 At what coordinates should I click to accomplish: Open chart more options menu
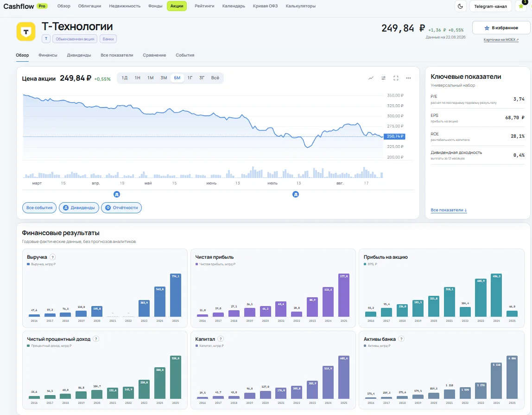(409, 78)
